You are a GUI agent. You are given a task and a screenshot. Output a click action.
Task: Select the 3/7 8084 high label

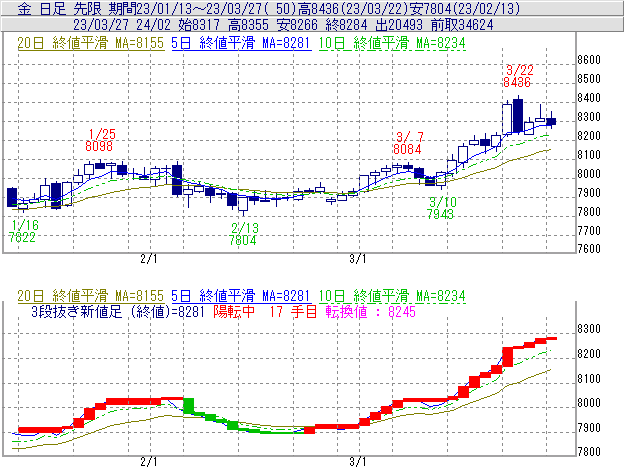(x=408, y=143)
